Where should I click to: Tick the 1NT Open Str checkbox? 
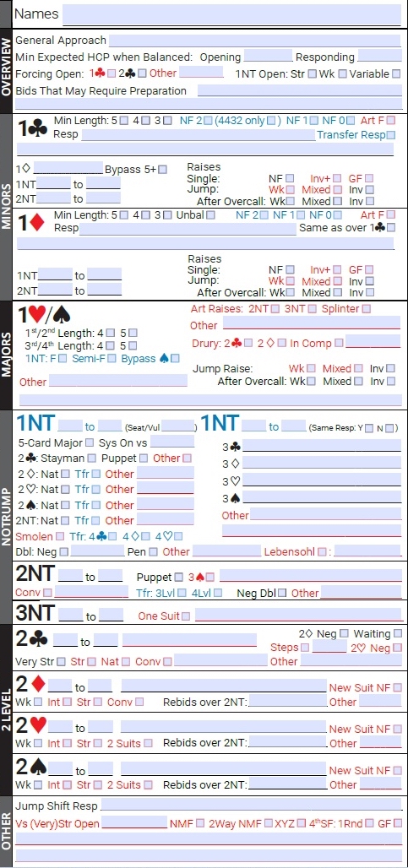point(313,73)
